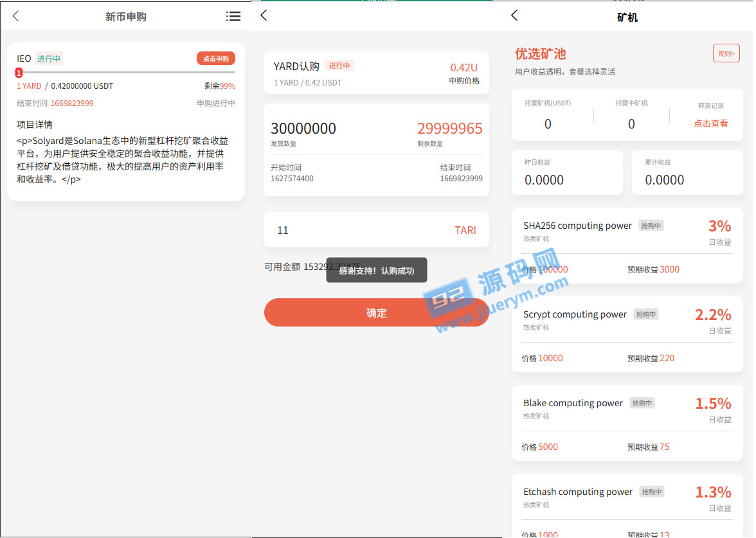The width and height of the screenshot is (756, 538).
Task: Click the issued quantity 30000000
Action: coord(303,129)
